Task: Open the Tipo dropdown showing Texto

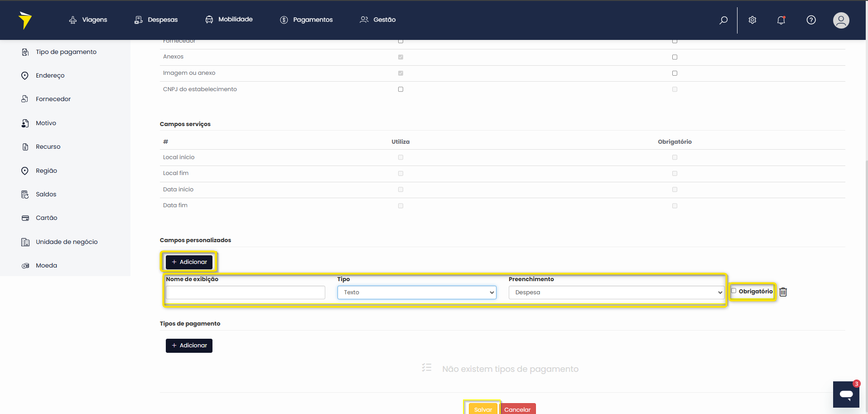Action: pyautogui.click(x=417, y=292)
